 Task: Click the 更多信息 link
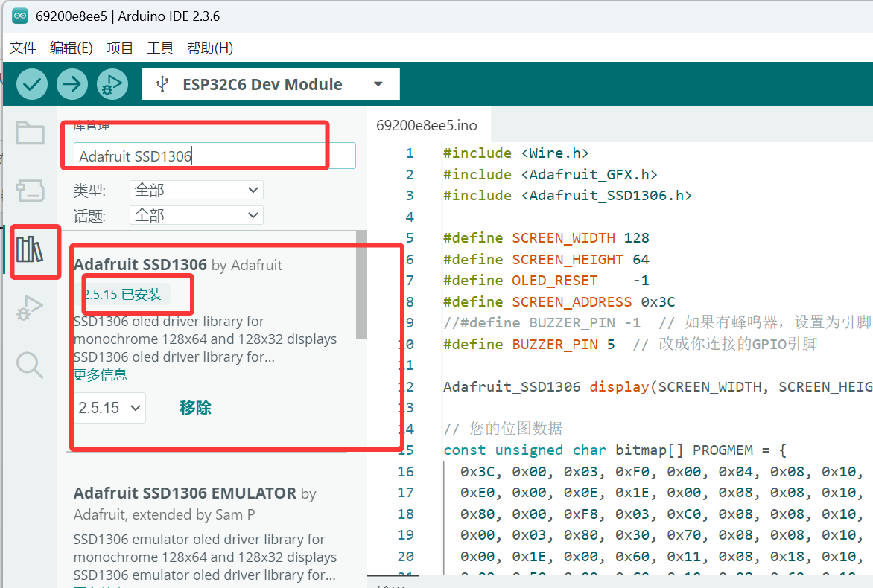tap(101, 374)
